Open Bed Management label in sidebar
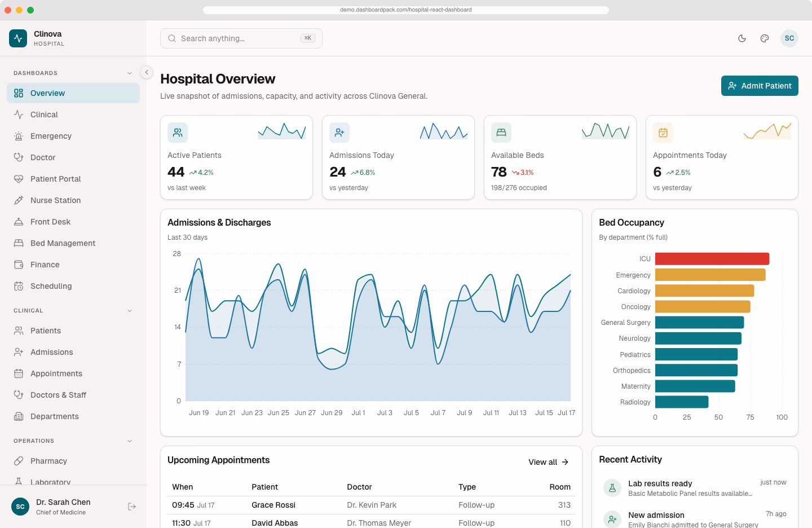 tap(63, 243)
